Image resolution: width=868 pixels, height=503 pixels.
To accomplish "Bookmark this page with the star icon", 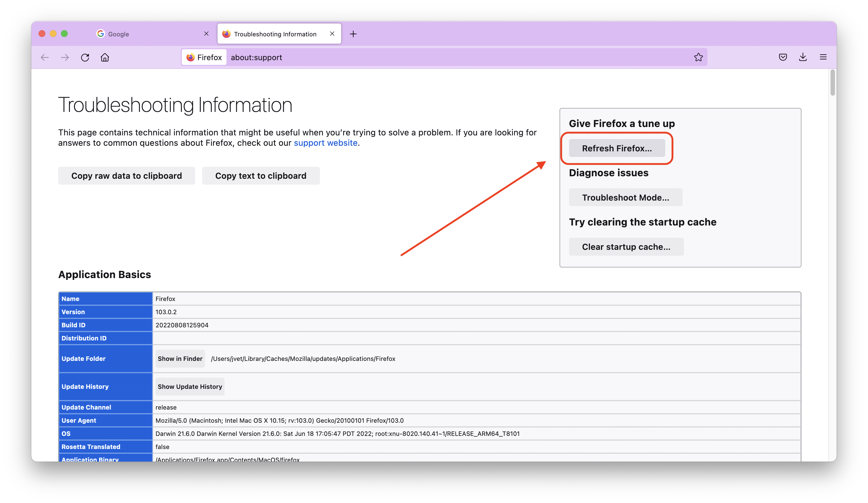I will click(699, 57).
